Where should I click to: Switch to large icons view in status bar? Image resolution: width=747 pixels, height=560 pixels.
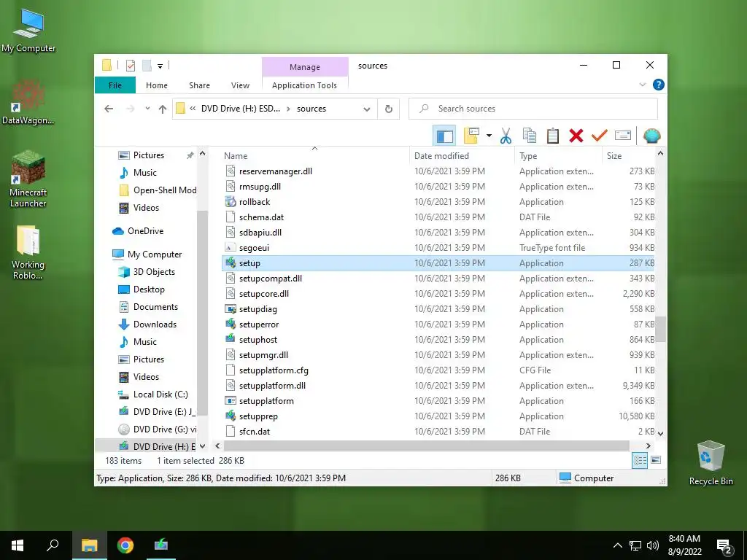point(656,461)
